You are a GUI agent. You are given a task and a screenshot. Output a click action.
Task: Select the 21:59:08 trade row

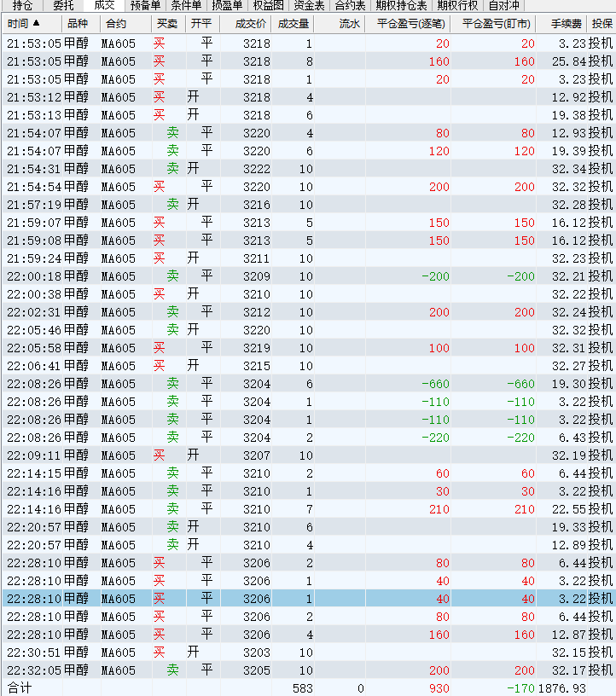pos(309,241)
